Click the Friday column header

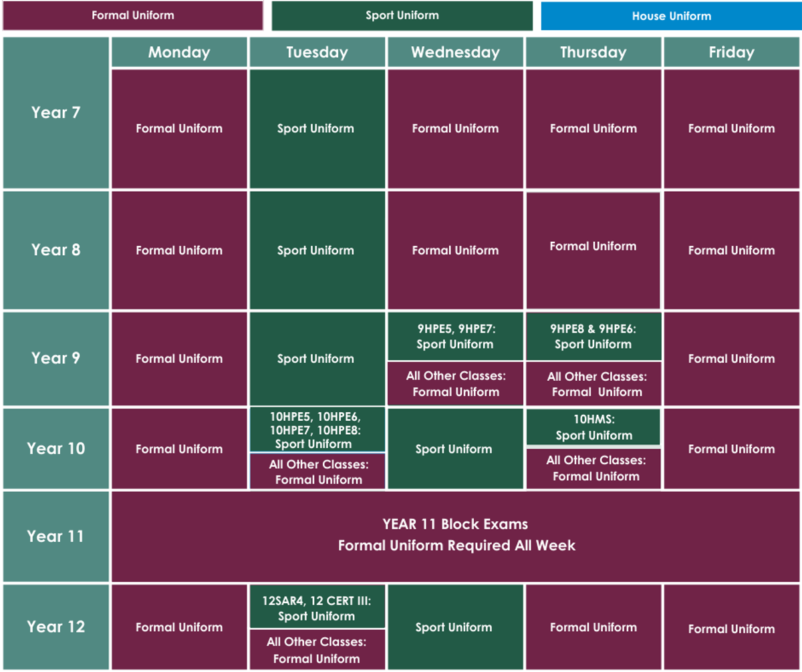(x=731, y=52)
